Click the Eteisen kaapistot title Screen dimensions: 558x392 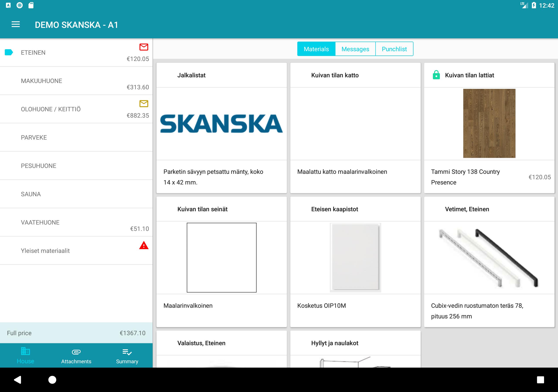click(334, 209)
